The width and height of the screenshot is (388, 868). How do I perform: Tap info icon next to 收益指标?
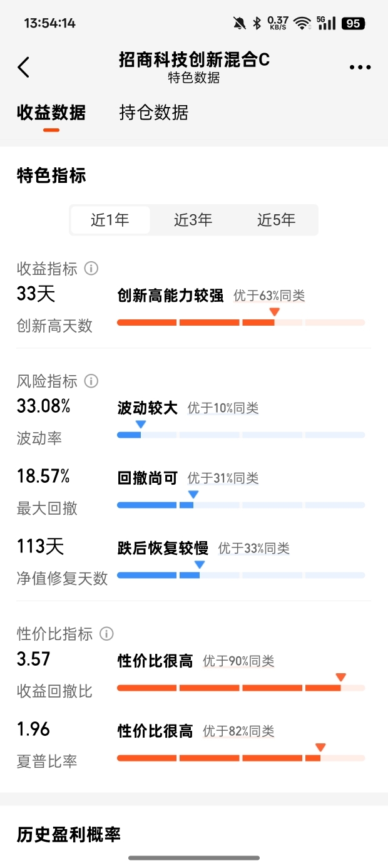pyautogui.click(x=91, y=269)
